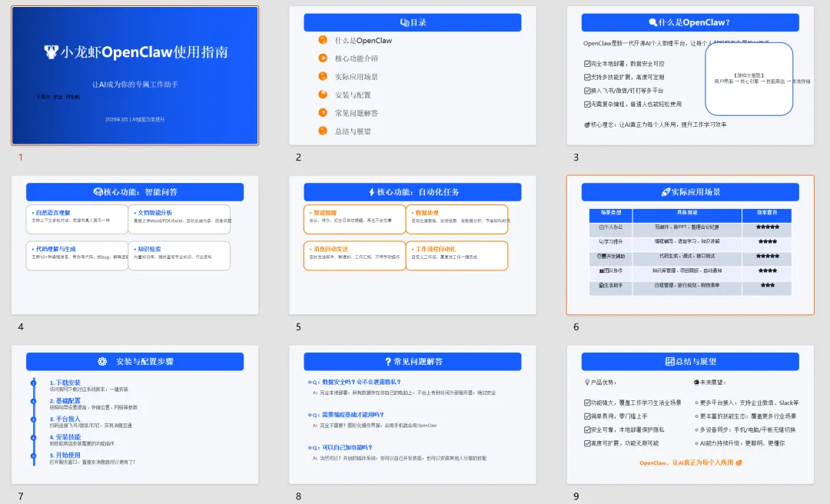Click the 智能提醒 card heading

pyautogui.click(x=325, y=213)
